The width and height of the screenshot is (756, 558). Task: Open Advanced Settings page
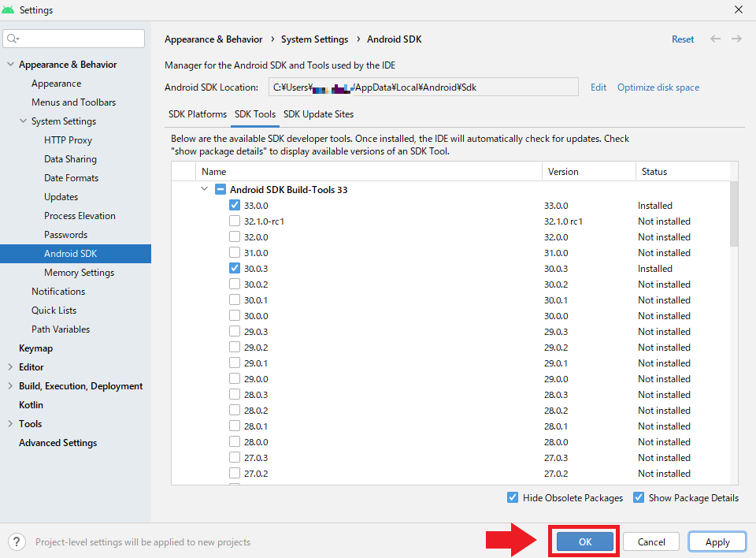[57, 443]
